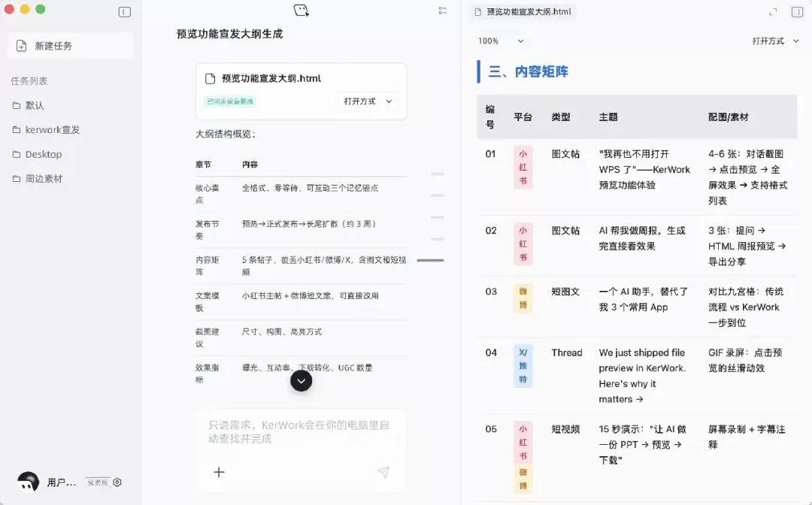Viewport: 812px width, 505px height.
Task: Click the 发布节奏 row label
Action: (208, 230)
